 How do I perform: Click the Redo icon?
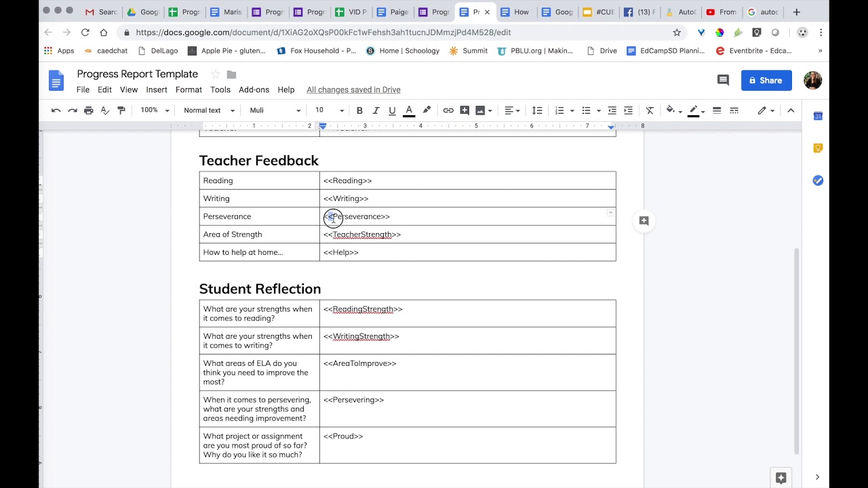coord(73,110)
